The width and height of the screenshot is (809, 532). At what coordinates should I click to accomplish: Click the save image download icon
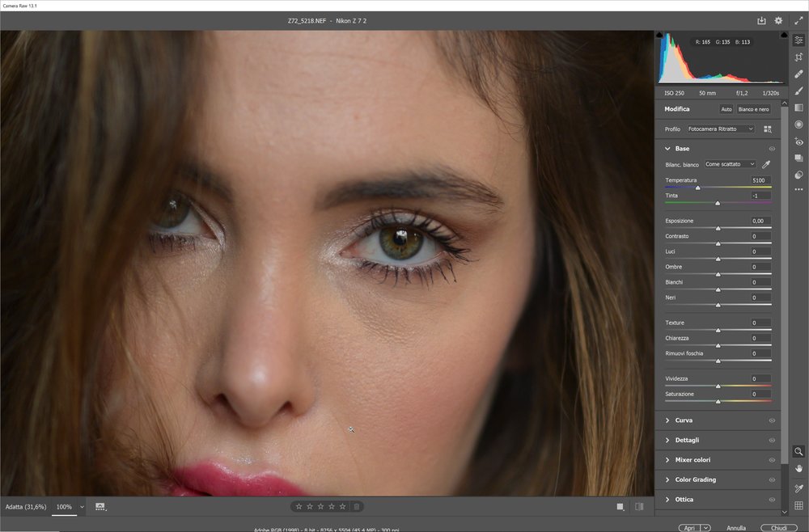[x=761, y=21]
